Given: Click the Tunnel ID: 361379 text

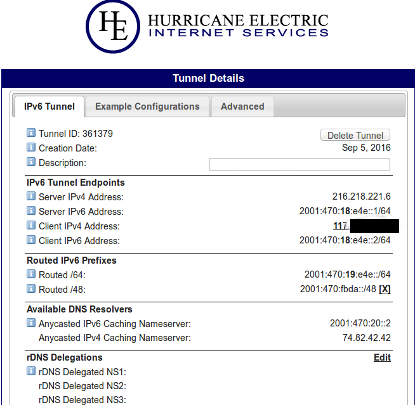Looking at the screenshot, I should [76, 134].
